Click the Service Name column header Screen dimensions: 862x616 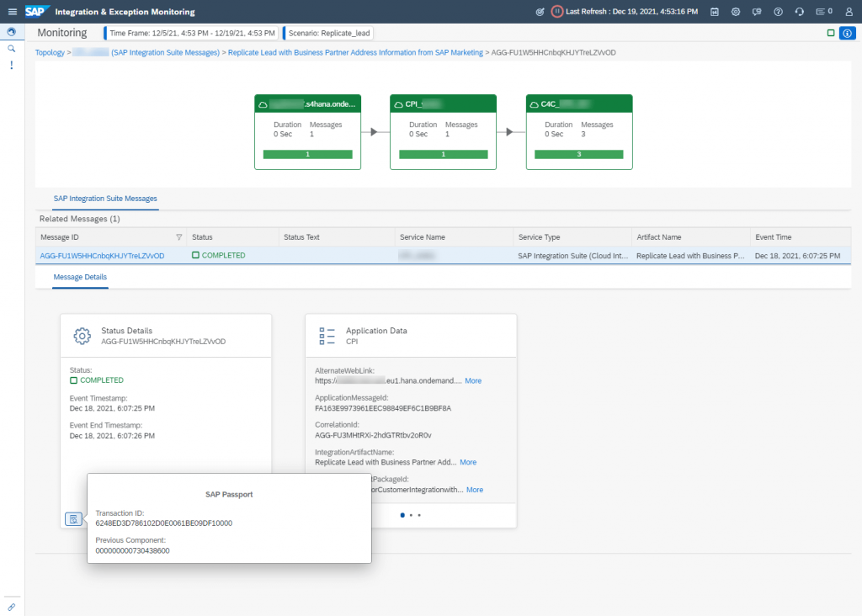454,237
